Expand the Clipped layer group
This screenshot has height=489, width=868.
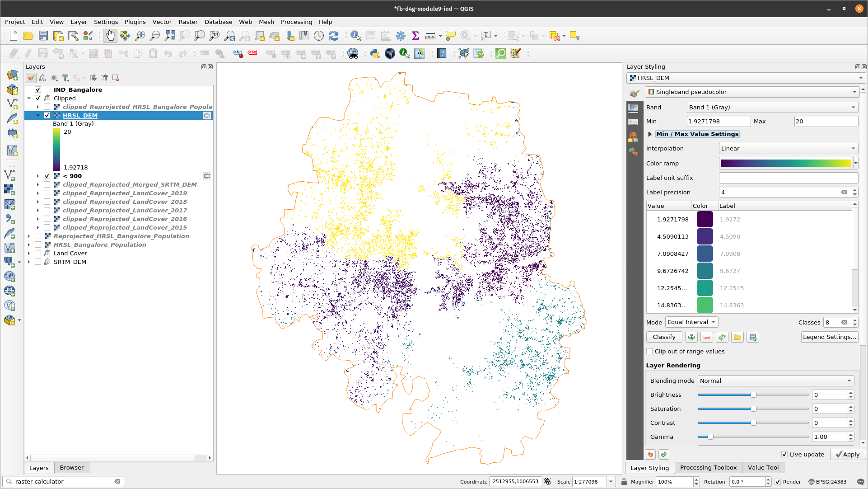[28, 98]
